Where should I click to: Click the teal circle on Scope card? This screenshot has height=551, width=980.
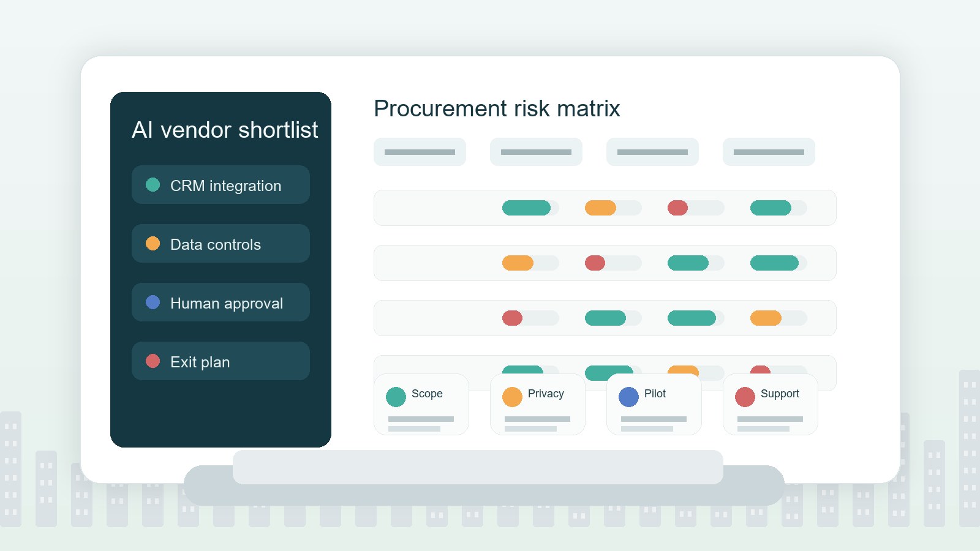pos(396,397)
